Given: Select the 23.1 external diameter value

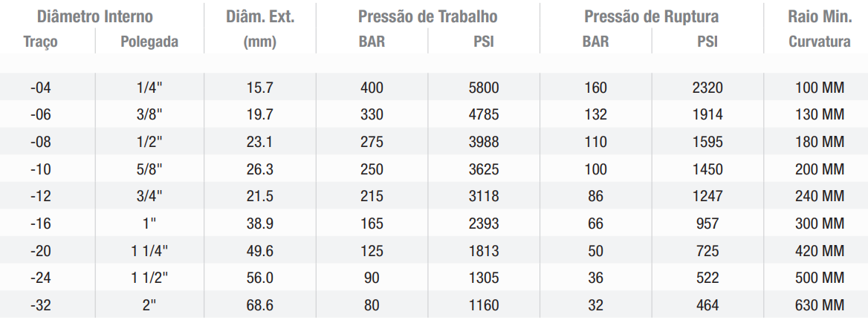Looking at the screenshot, I should pos(260,142).
